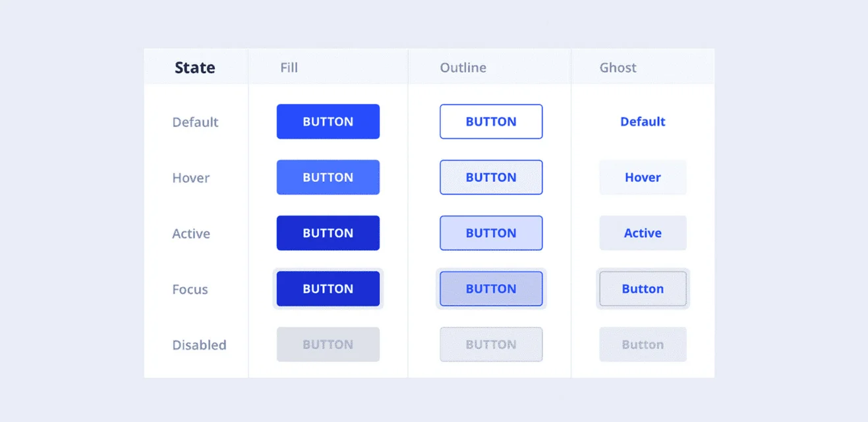Select the focused Fill BUTTON

[328, 289]
